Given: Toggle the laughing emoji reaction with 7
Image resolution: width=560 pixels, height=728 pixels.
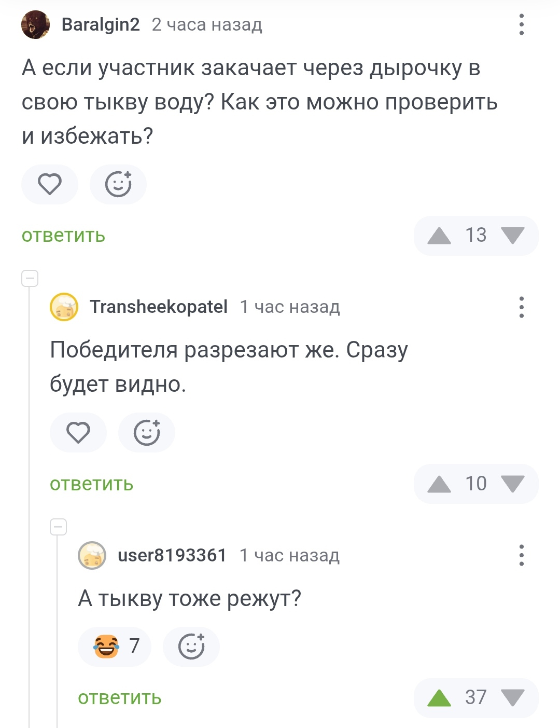Looking at the screenshot, I should pos(115,647).
